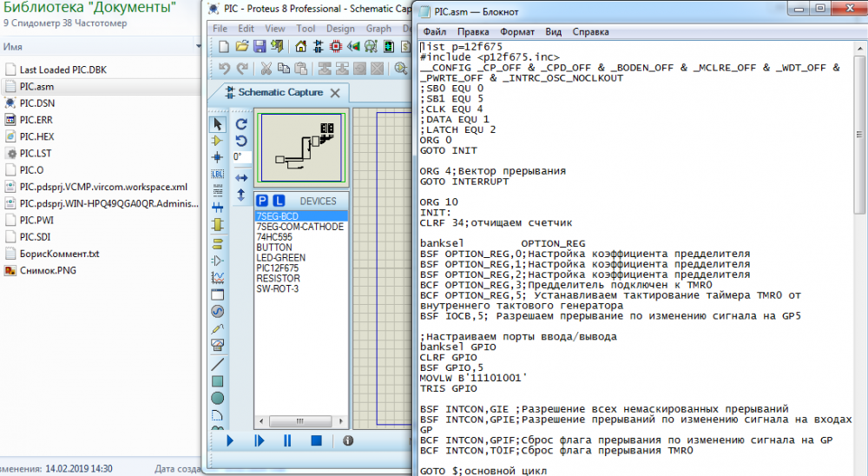The image size is (868, 476).
Task: Activate the Component Mode tool
Action: pos(217,141)
